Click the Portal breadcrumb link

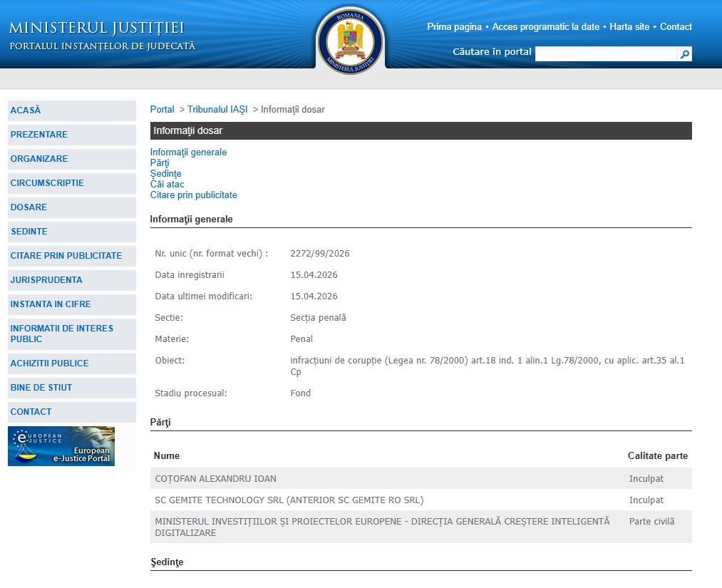click(162, 110)
